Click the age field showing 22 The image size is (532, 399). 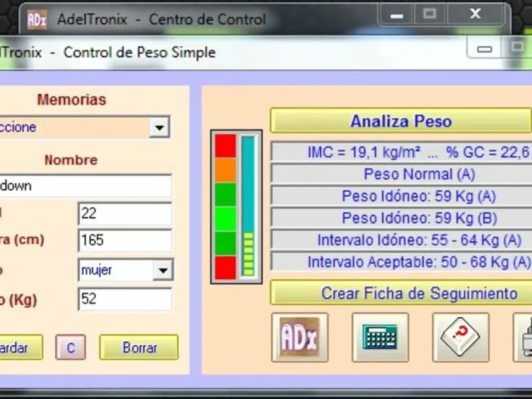pos(125,213)
